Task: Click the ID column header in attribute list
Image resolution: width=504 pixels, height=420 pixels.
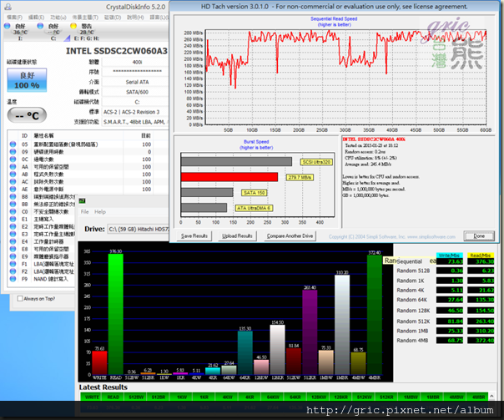Action: [25, 136]
